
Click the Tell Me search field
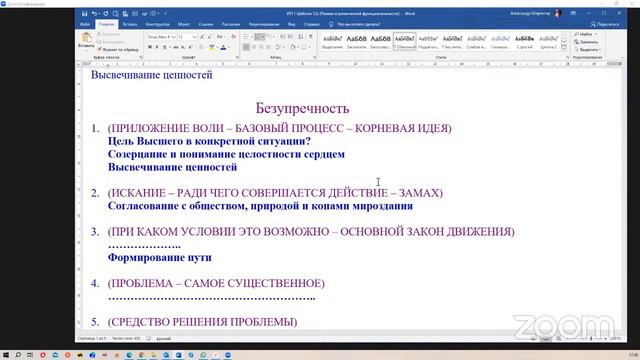pos(355,24)
